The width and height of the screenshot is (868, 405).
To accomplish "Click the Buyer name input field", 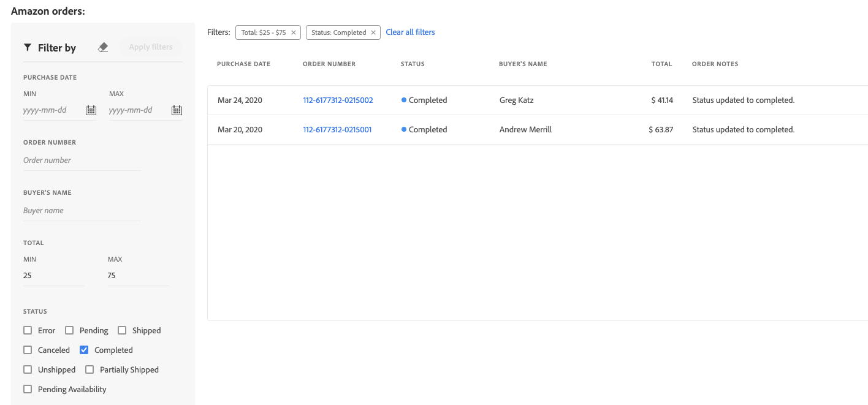I will [82, 211].
